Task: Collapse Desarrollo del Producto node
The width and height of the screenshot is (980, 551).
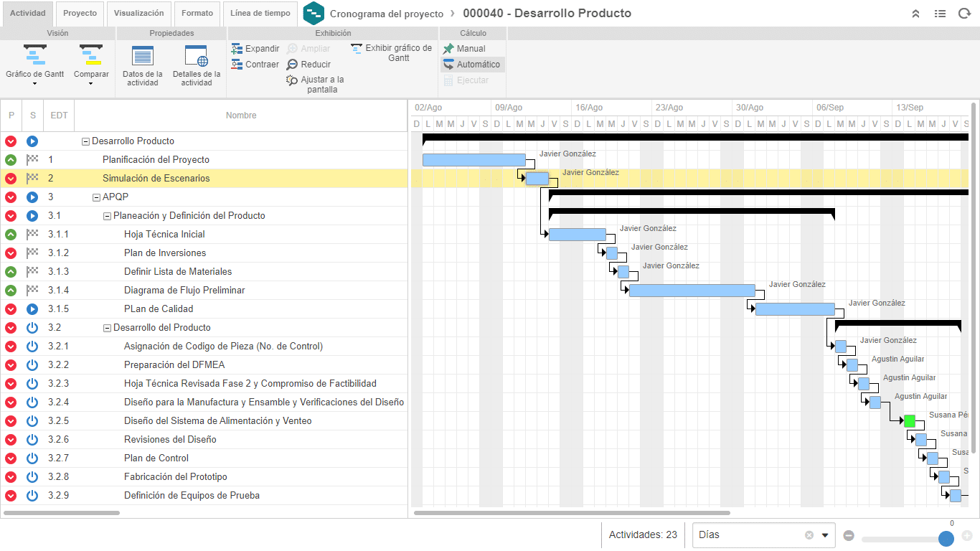Action: pyautogui.click(x=108, y=328)
